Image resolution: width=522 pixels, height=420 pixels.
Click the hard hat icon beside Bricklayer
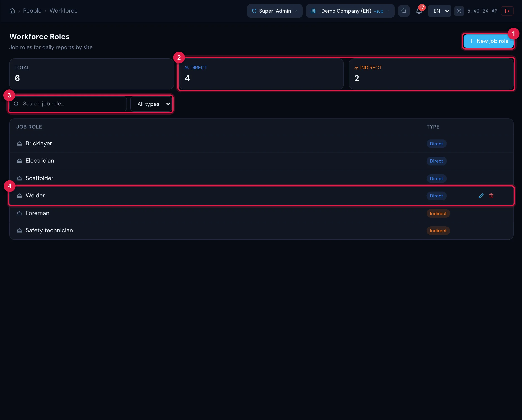click(19, 144)
